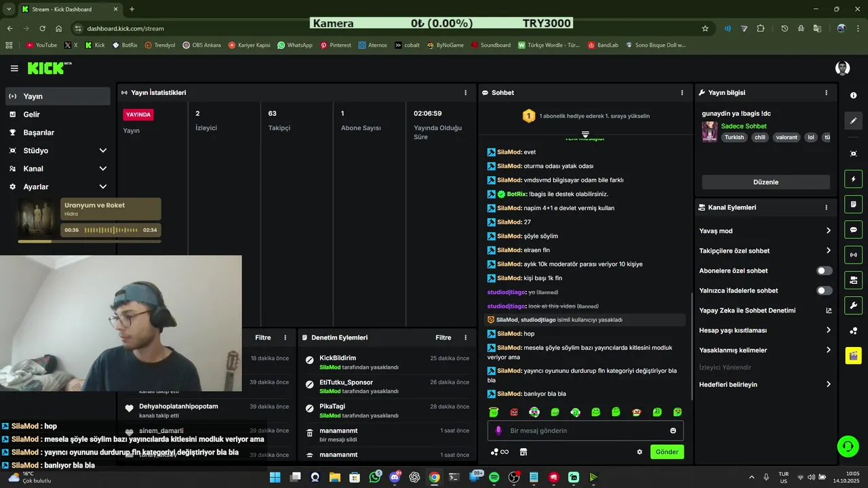Click the yellow clapperboard clip icon
The height and width of the screenshot is (488, 868).
854,355
